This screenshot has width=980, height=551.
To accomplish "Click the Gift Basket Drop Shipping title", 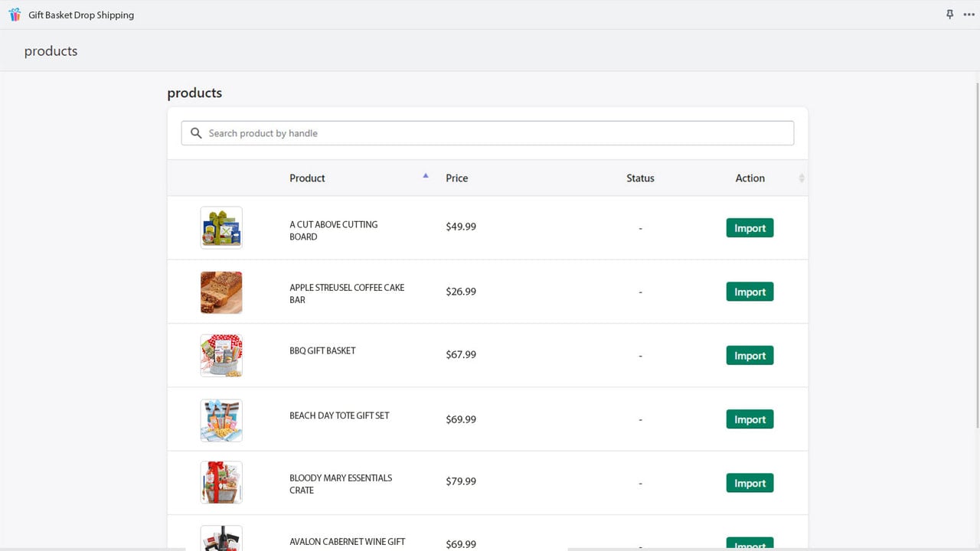I will coord(81,15).
